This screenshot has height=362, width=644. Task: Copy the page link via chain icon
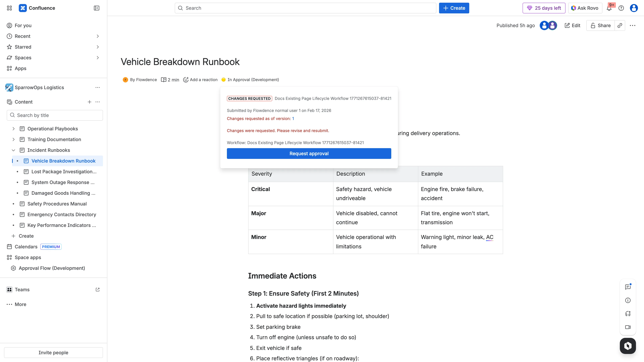click(x=620, y=25)
